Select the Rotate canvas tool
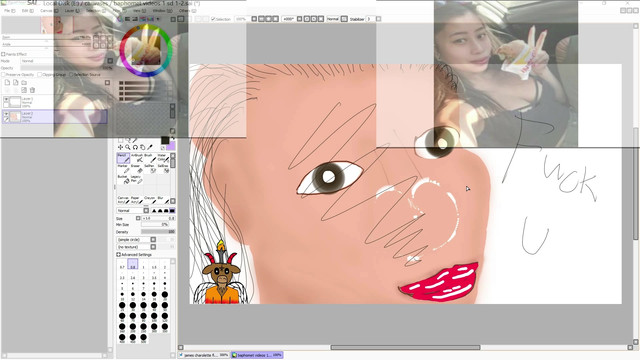 135,147
